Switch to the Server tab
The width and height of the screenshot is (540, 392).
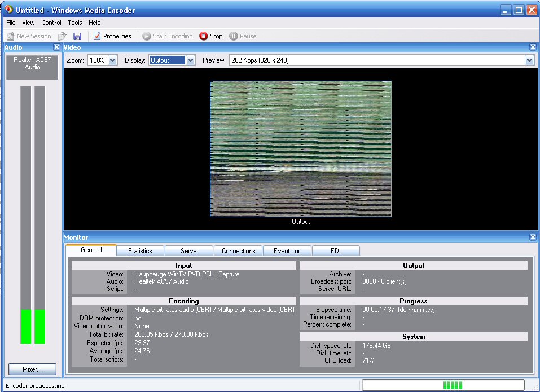point(189,251)
